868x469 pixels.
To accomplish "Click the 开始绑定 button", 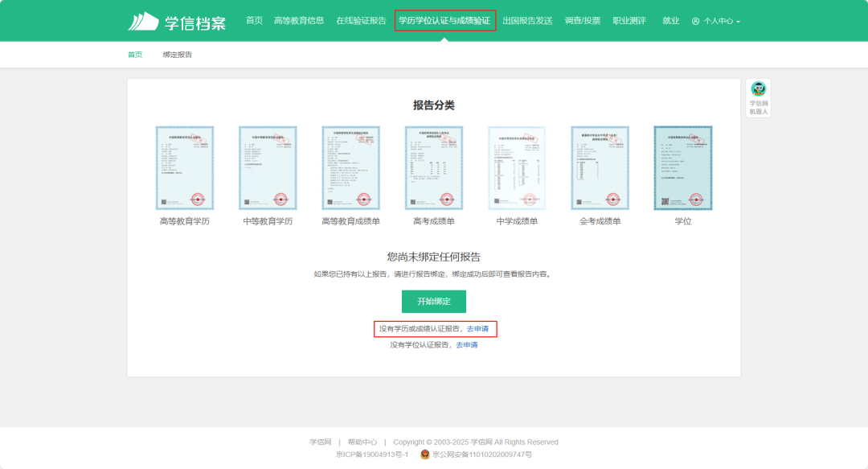I will click(x=433, y=302).
